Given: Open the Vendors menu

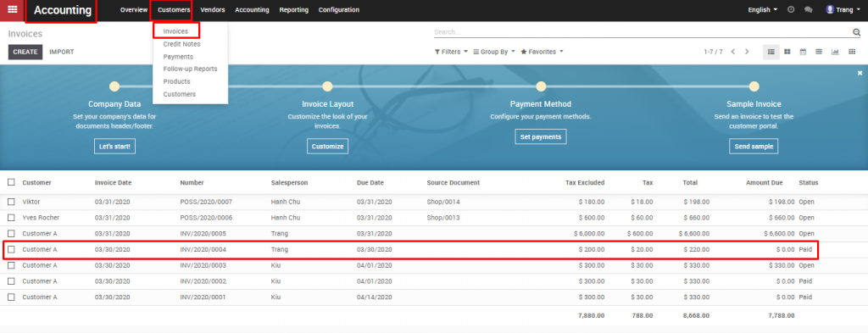Looking at the screenshot, I should (x=213, y=10).
